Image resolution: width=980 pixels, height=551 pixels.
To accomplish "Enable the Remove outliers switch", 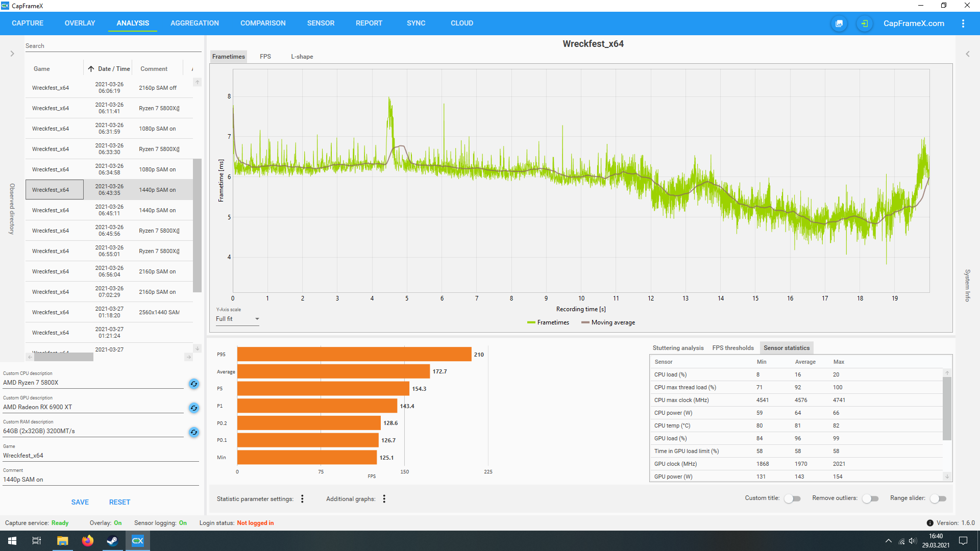I will coord(870,498).
